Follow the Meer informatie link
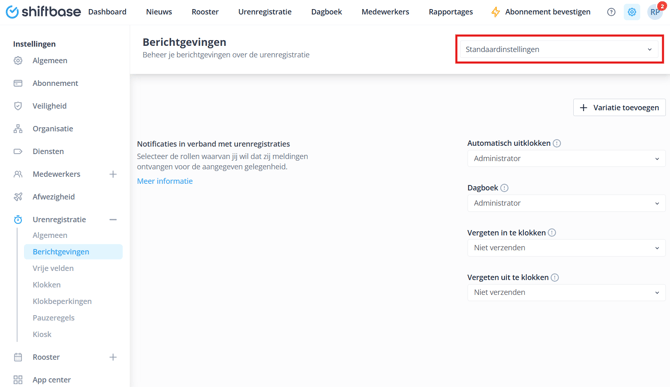 coord(165,181)
